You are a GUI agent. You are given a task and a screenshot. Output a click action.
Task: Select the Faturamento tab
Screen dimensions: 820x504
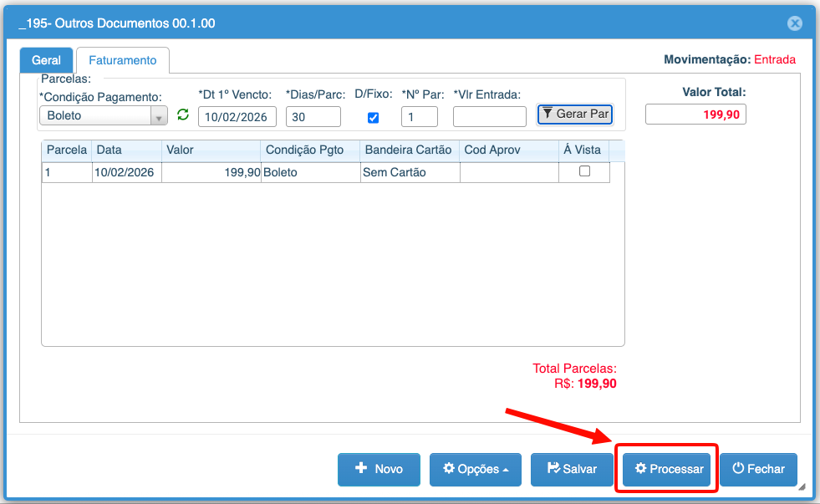123,60
